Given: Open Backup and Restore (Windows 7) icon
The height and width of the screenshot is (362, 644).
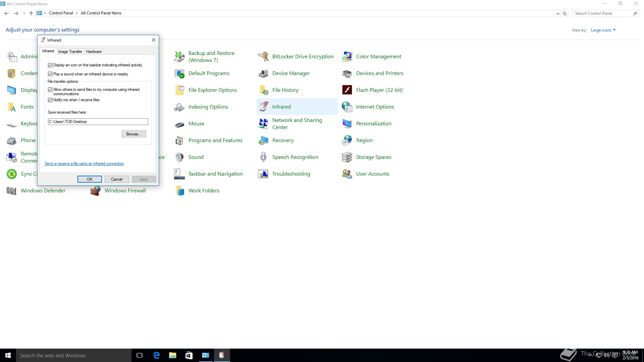Looking at the screenshot, I should click(179, 57).
